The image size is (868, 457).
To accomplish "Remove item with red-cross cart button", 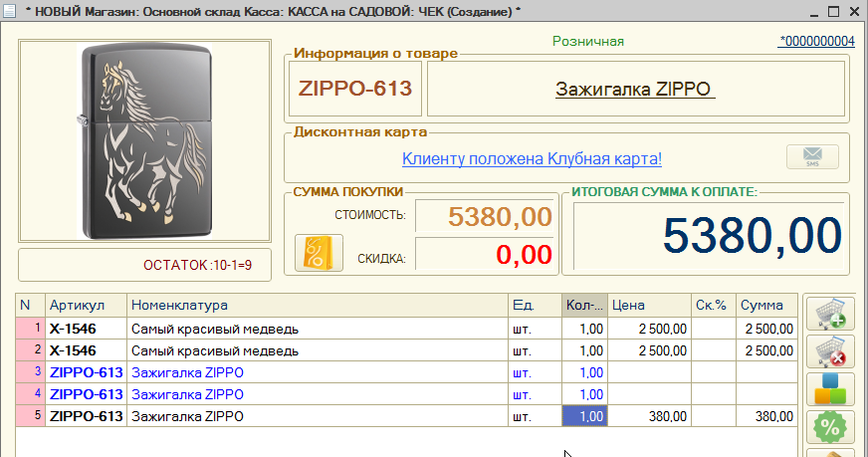I will (x=830, y=351).
